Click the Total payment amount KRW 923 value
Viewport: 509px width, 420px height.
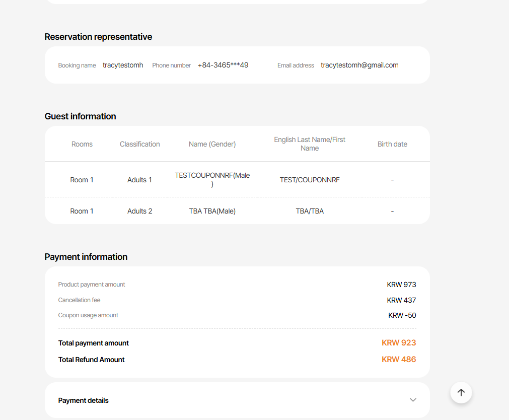399,343
